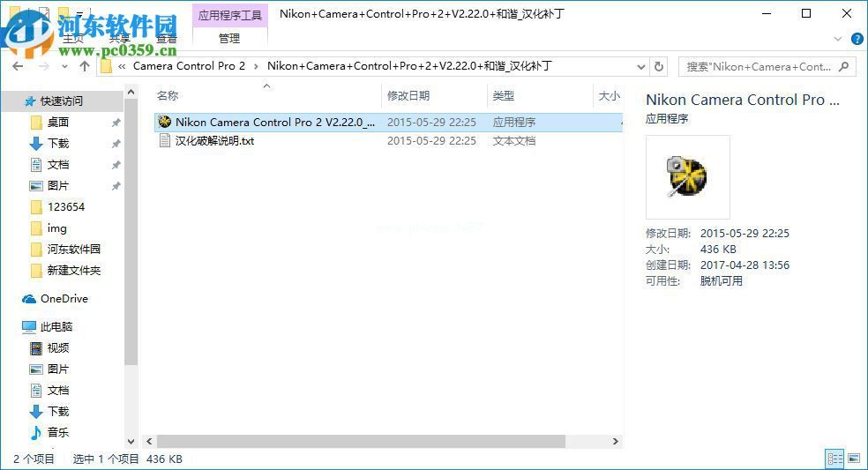The width and height of the screenshot is (868, 470).
Task: Expand the breadcrumb chevron after Camera Control Pro 2
Action: click(256, 66)
